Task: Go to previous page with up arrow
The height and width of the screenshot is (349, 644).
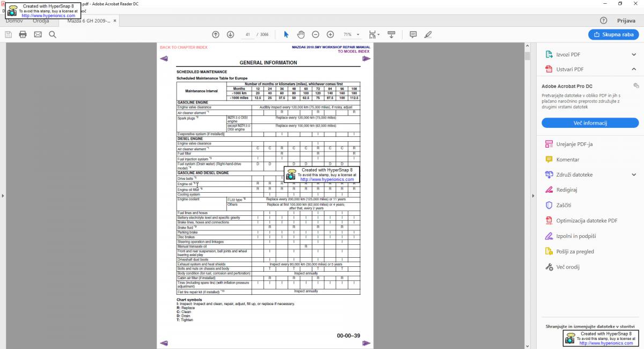Action: pos(216,34)
